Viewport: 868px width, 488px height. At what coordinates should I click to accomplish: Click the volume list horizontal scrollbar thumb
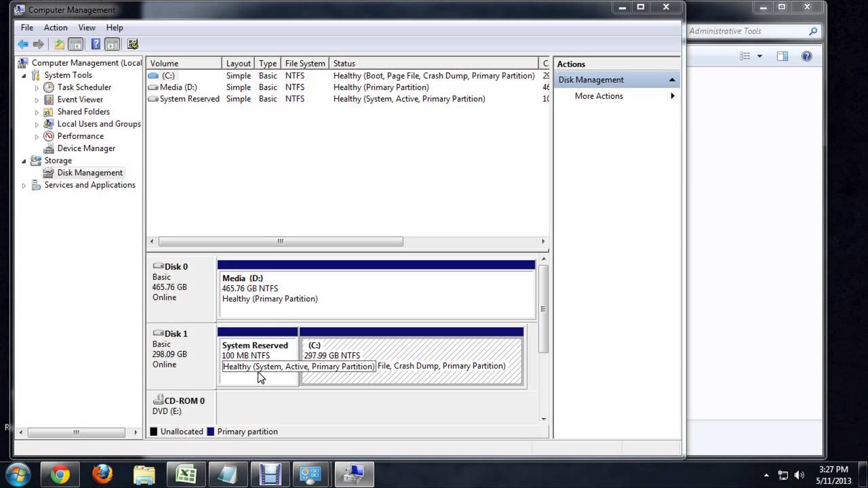click(280, 241)
